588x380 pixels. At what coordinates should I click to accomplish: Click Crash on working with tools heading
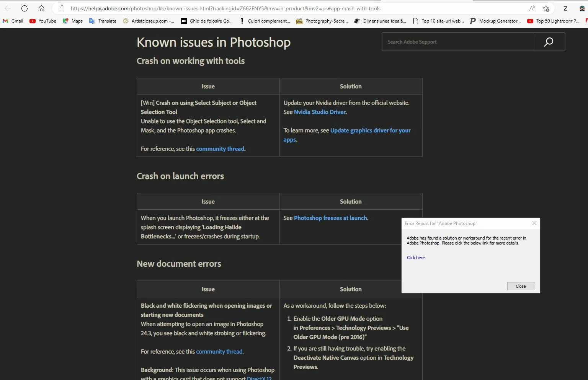pyautogui.click(x=191, y=61)
